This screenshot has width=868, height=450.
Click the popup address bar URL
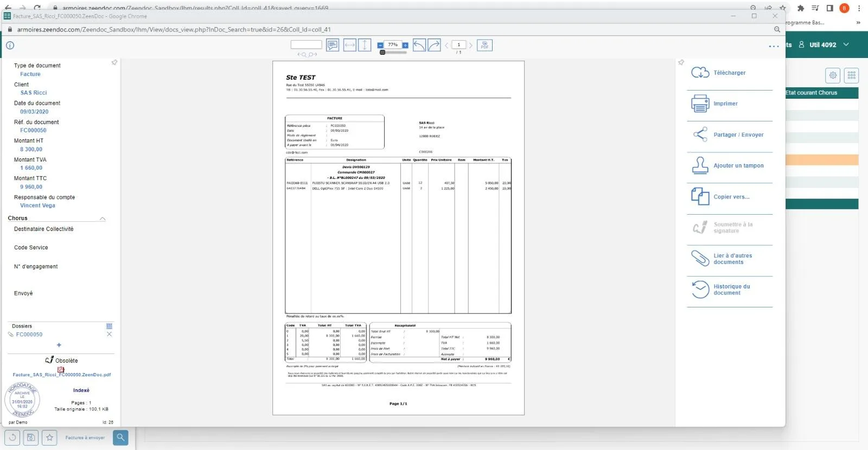(174, 29)
